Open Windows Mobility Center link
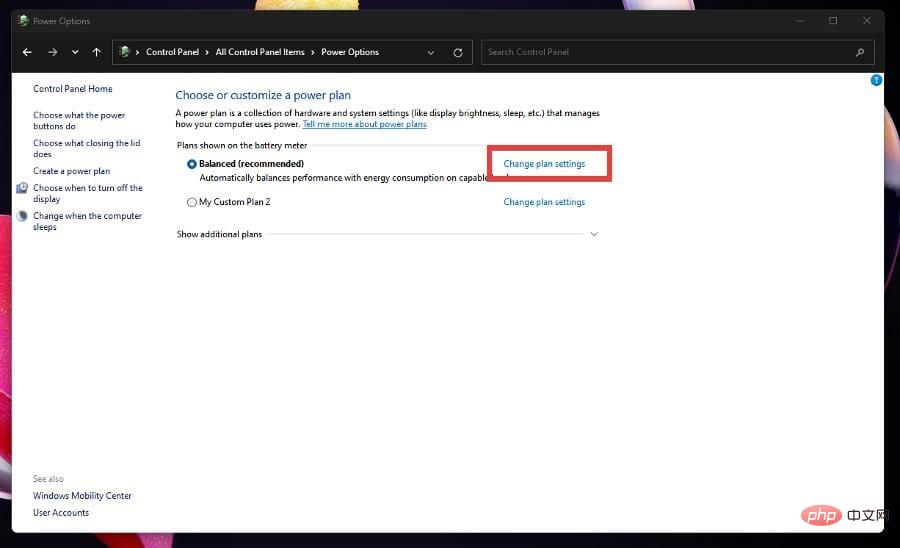This screenshot has width=900, height=548. (x=82, y=495)
